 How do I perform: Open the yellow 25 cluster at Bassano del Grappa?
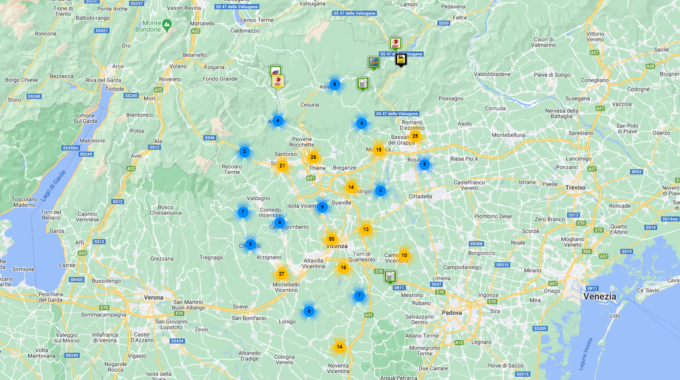415,136
